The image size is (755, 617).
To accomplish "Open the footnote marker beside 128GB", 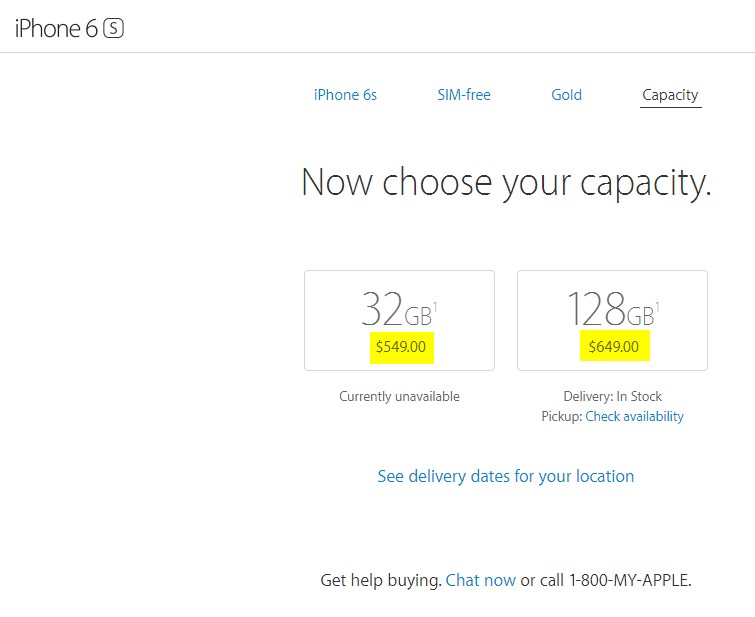I will pyautogui.click(x=658, y=305).
